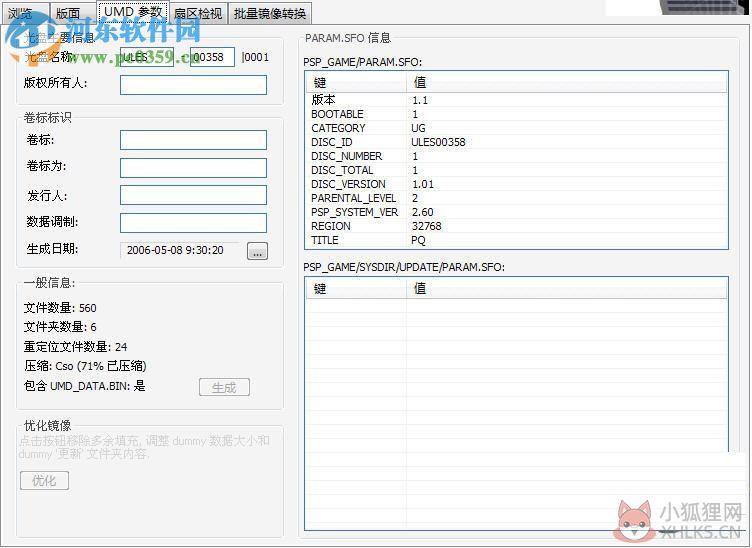
Task: Switch to the 批量镜像转换 tab
Action: (x=270, y=13)
